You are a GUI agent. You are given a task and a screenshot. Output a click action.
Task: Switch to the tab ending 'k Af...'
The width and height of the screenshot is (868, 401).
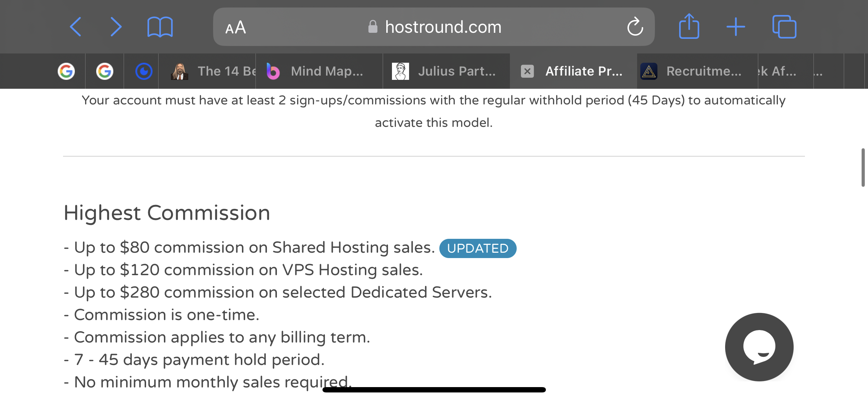tap(786, 71)
